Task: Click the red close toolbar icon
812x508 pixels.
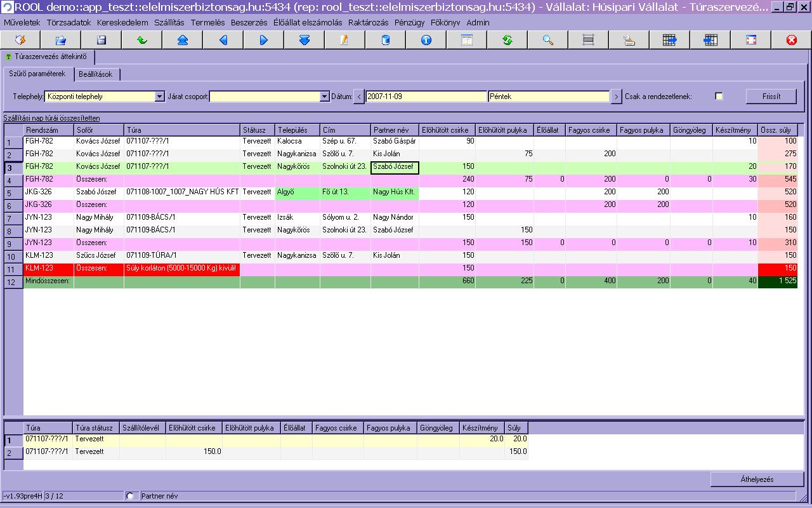Action: pyautogui.click(x=791, y=40)
